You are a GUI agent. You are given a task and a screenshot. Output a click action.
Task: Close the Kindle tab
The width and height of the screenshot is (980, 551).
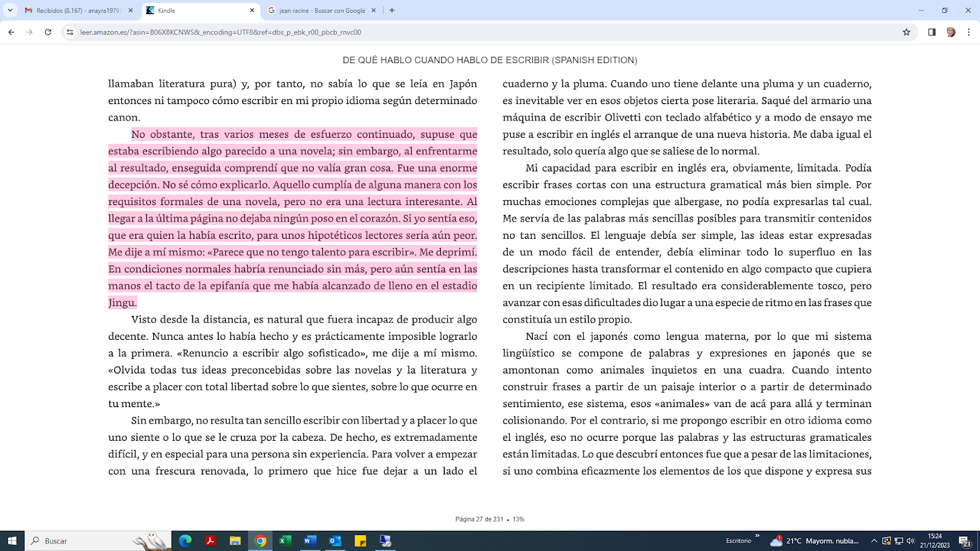click(252, 10)
